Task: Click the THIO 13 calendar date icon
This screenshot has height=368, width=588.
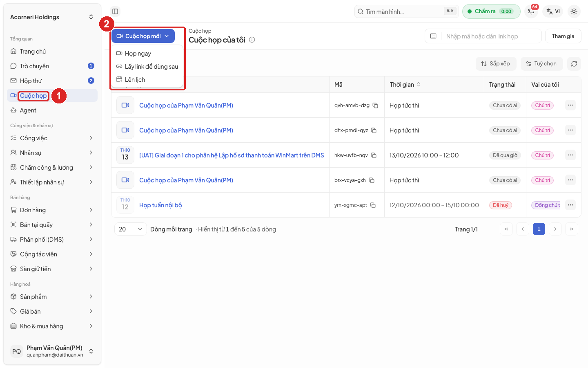Action: (x=125, y=155)
